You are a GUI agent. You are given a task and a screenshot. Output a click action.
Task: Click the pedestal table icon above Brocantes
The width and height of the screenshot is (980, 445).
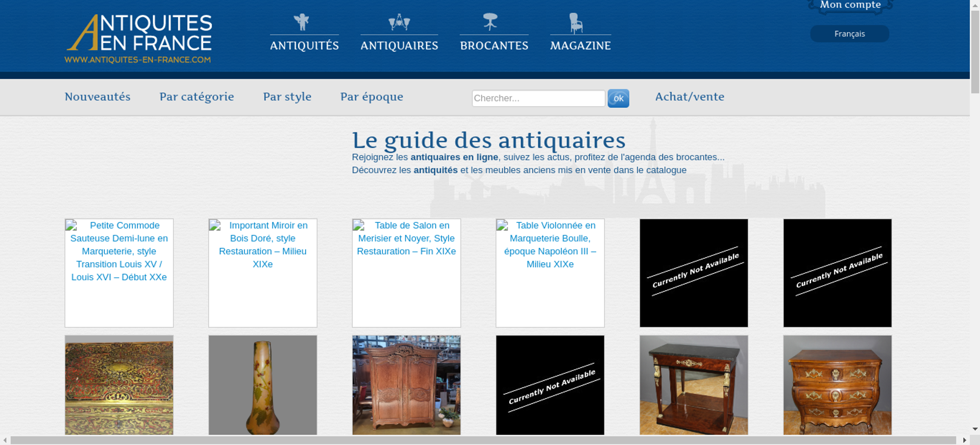(x=490, y=22)
